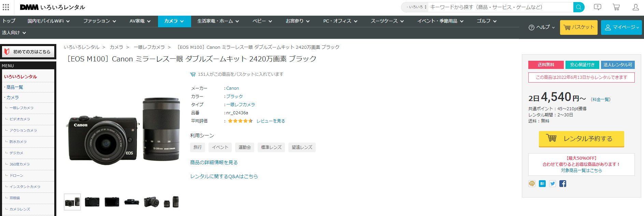The image size is (644, 216).
Task: Expand the ファッション menu
Action: coord(100,21)
